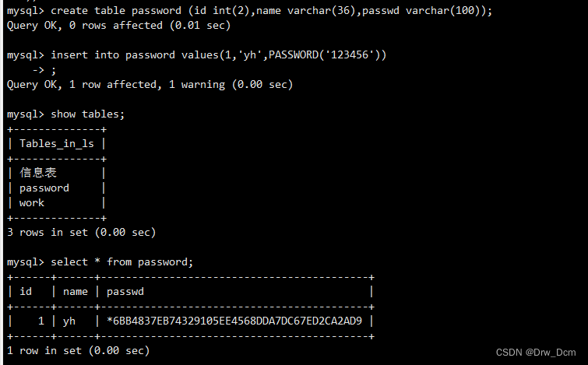The height and width of the screenshot is (365, 588).
Task: Click the 'Query OK, 0 rows affected' message
Action: [118, 26]
